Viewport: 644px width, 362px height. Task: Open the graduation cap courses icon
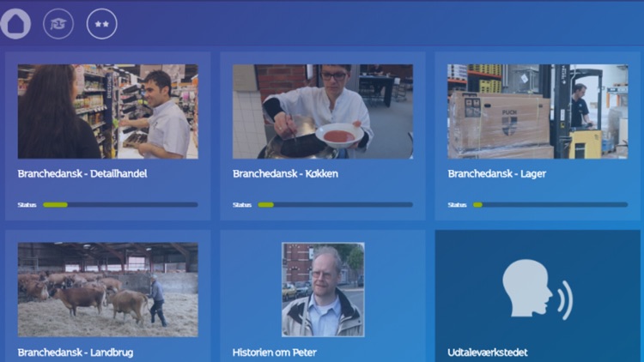click(x=58, y=24)
